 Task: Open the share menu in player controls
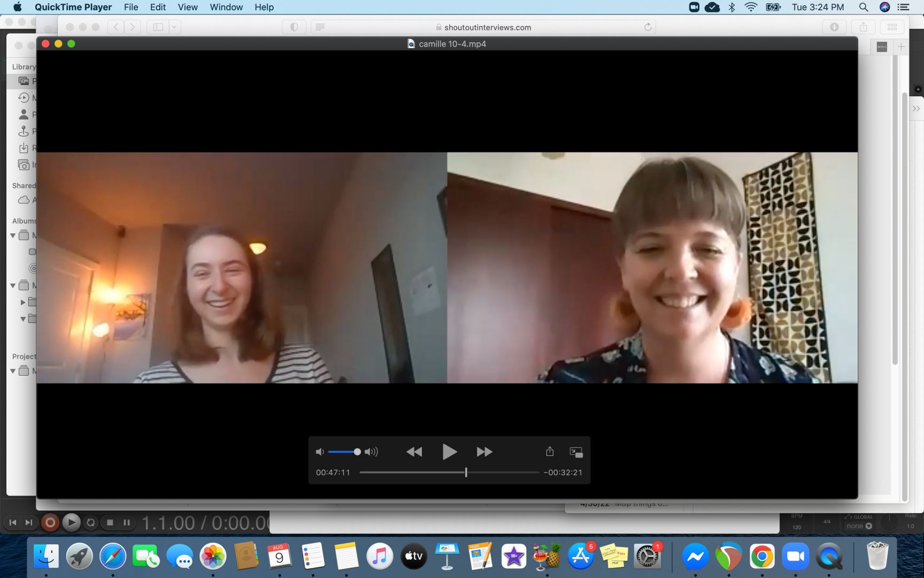point(550,452)
